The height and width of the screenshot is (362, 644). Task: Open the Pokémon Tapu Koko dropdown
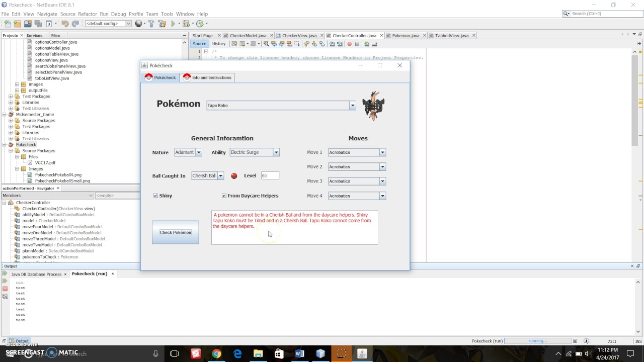pyautogui.click(x=353, y=106)
